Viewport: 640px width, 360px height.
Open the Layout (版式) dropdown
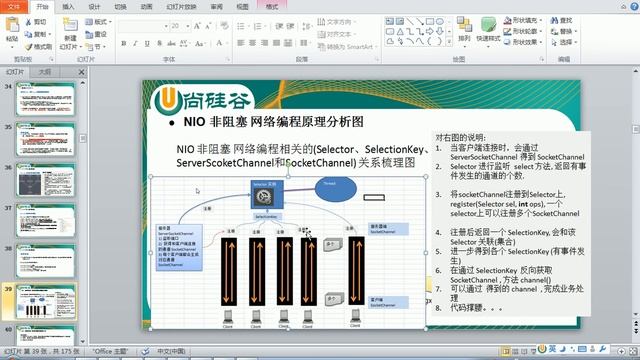(x=98, y=22)
